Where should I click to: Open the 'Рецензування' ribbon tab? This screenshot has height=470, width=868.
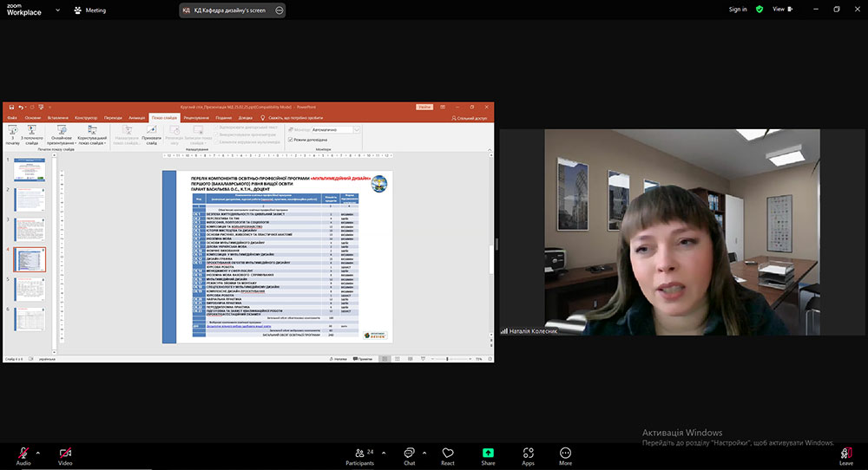196,118
